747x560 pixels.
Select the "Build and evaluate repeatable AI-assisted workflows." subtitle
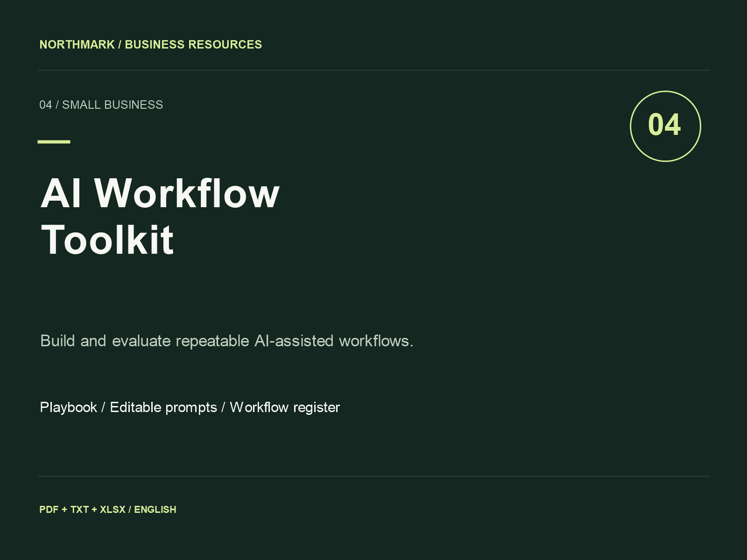click(x=227, y=341)
